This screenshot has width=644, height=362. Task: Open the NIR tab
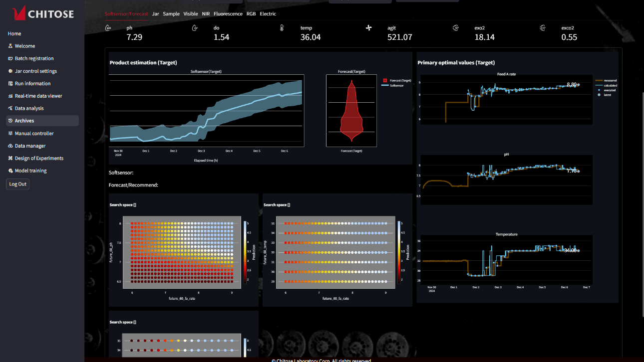pyautogui.click(x=206, y=14)
